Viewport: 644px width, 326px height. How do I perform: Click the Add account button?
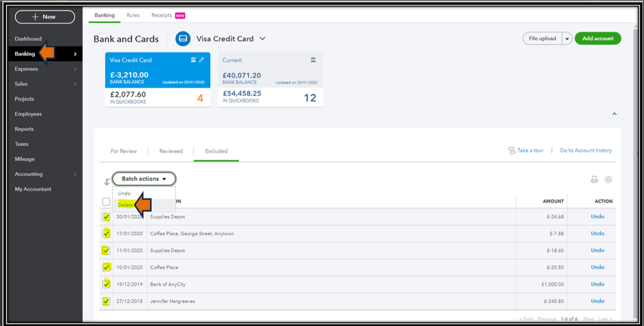click(598, 39)
